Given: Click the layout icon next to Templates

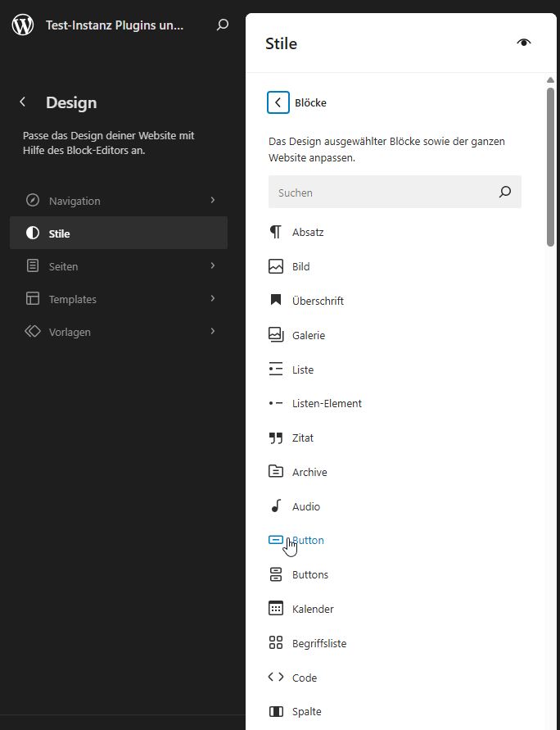Looking at the screenshot, I should click(x=33, y=299).
